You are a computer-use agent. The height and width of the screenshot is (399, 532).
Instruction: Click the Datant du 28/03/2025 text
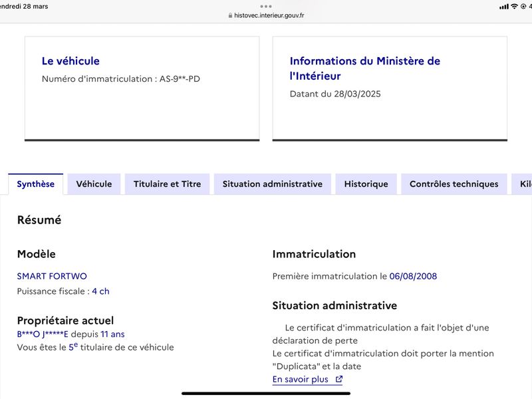point(335,94)
